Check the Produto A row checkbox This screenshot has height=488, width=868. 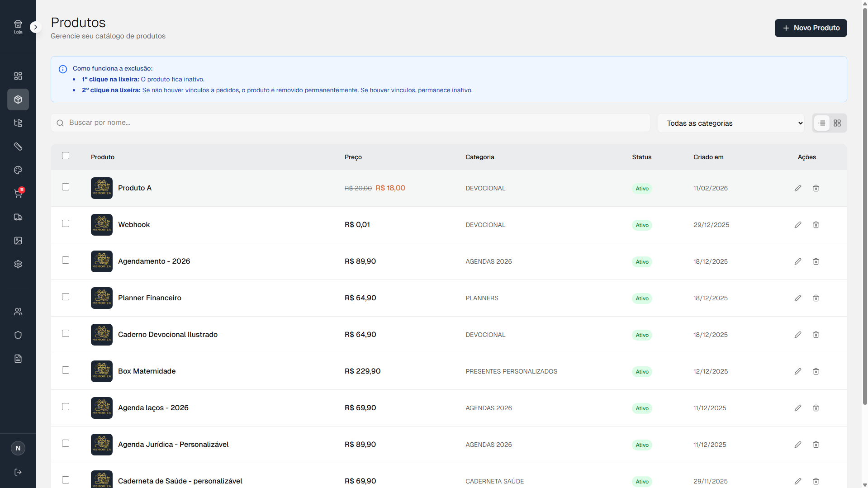[66, 187]
